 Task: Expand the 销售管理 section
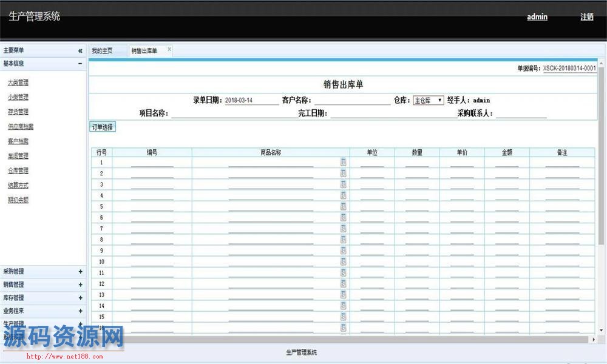[x=80, y=285]
